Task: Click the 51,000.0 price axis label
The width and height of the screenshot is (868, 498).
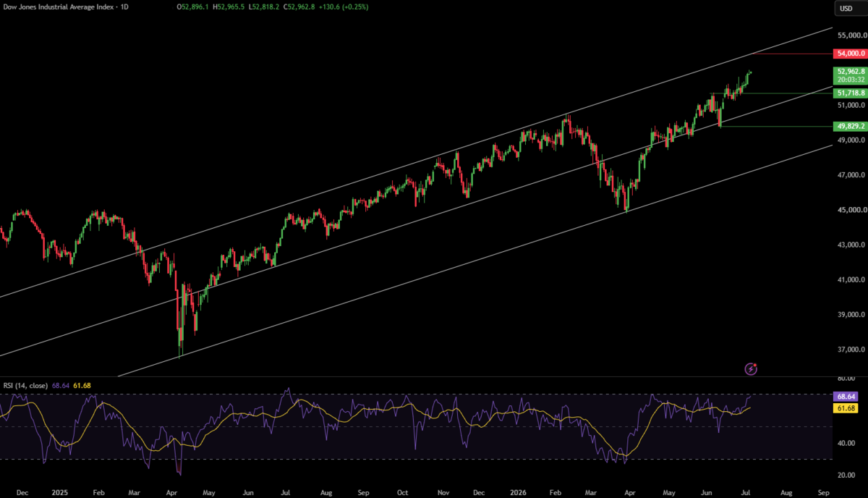Action: (851, 106)
